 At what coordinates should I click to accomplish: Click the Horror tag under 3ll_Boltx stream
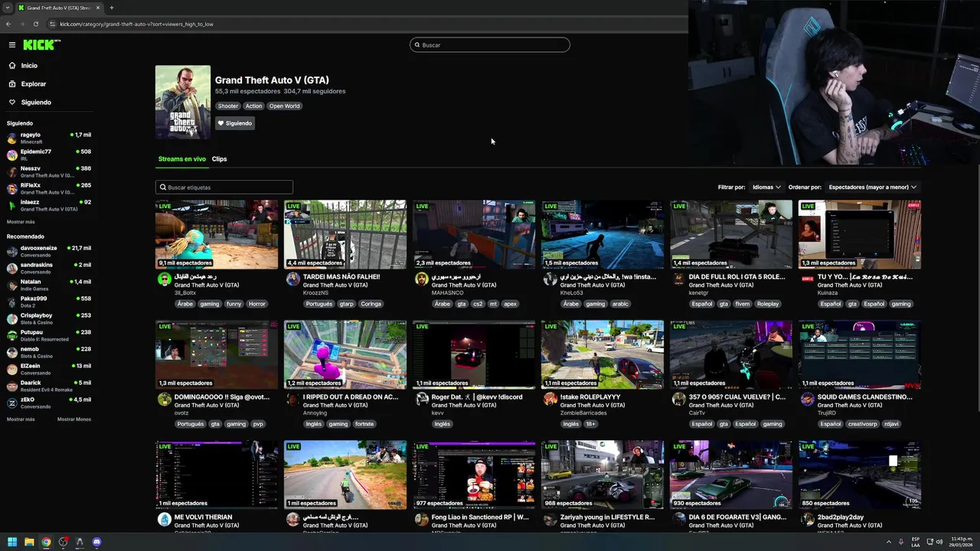pos(257,304)
